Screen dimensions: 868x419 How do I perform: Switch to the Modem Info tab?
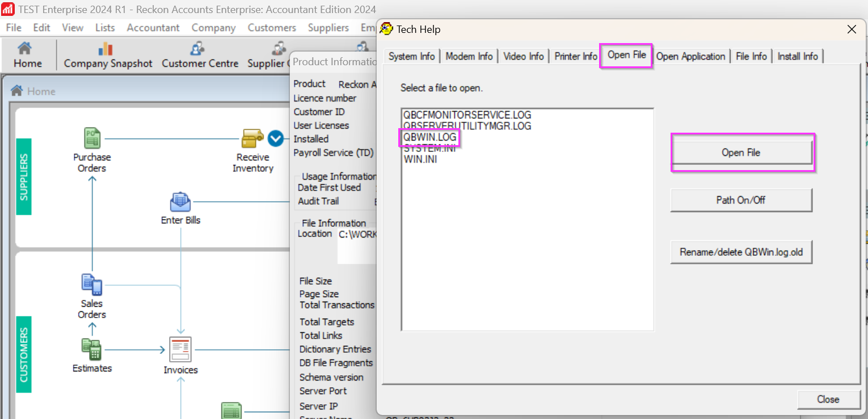(x=469, y=56)
